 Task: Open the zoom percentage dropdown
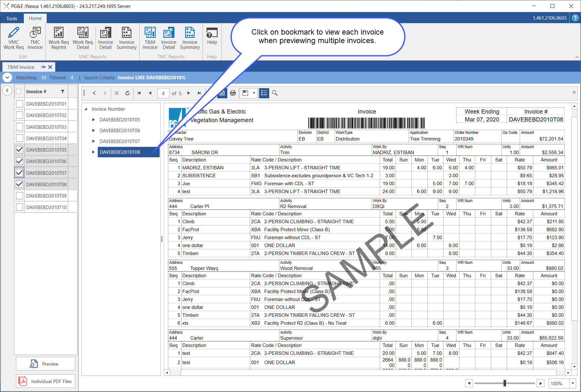(572, 383)
